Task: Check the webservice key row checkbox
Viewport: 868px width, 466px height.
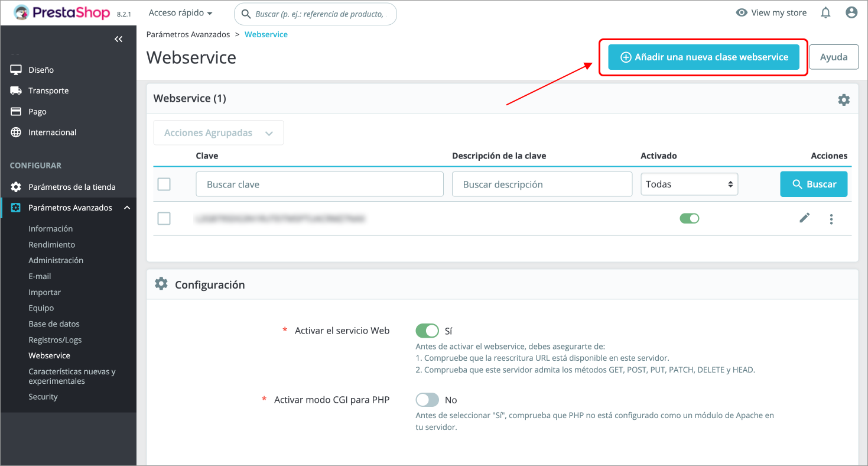Action: (164, 218)
